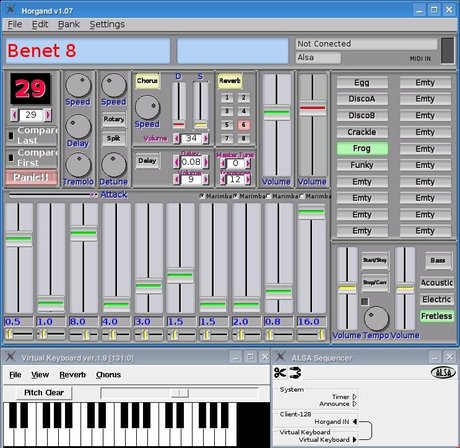Open the Bank menu
460x448 pixels.
69,24
